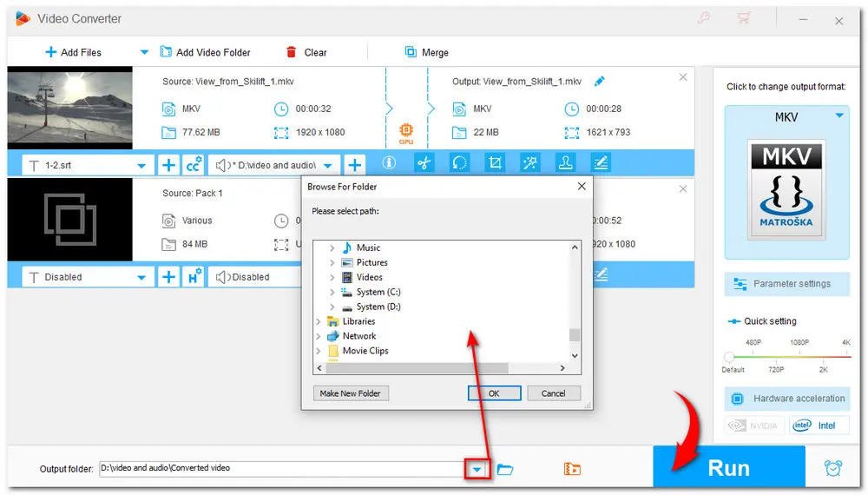Edit output file name with pencil icon
The width and height of the screenshot is (868, 495).
point(599,82)
